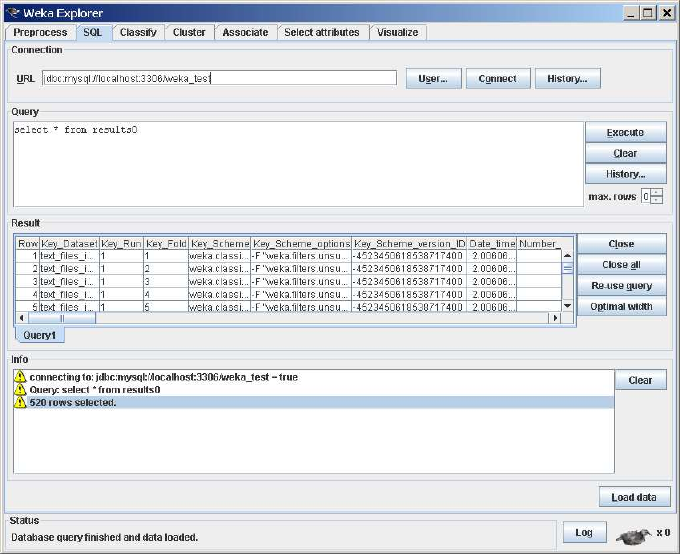Select result row 1 Key_Dataset cell
680x554 pixels.
pyautogui.click(x=69, y=256)
